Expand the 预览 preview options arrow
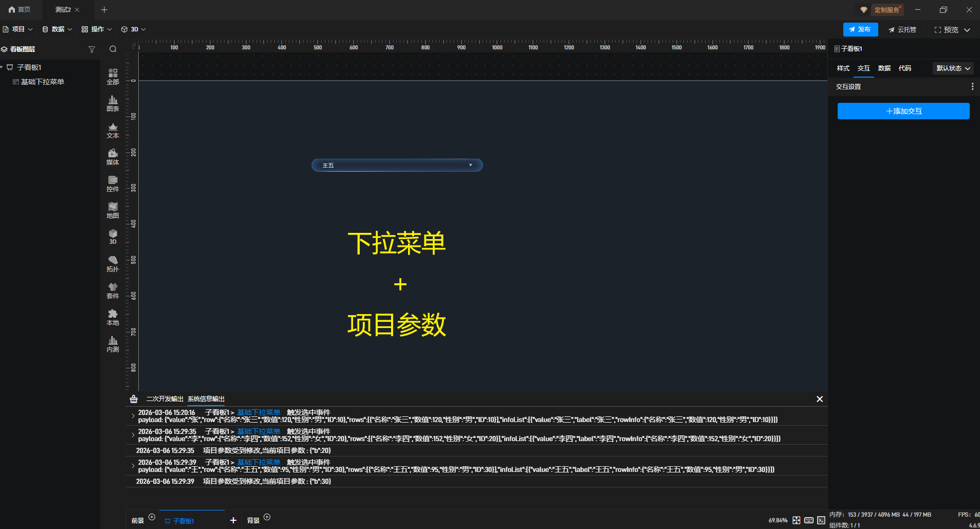Viewport: 980px width, 529px height. (x=967, y=30)
